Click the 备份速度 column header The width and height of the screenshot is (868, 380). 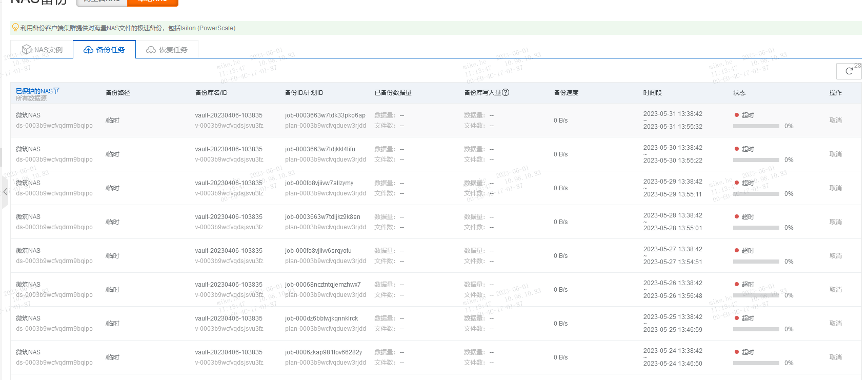pos(566,93)
